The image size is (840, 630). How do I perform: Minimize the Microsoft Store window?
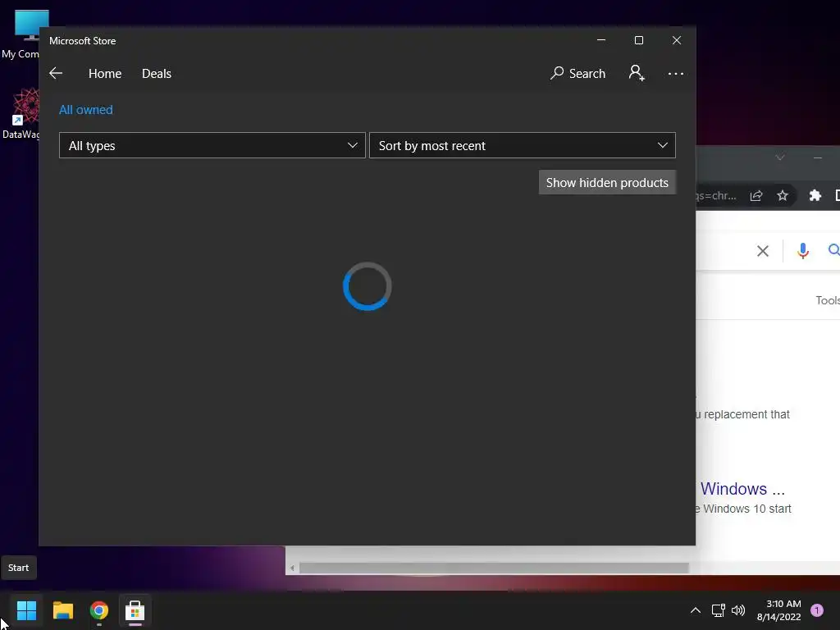[x=601, y=40]
